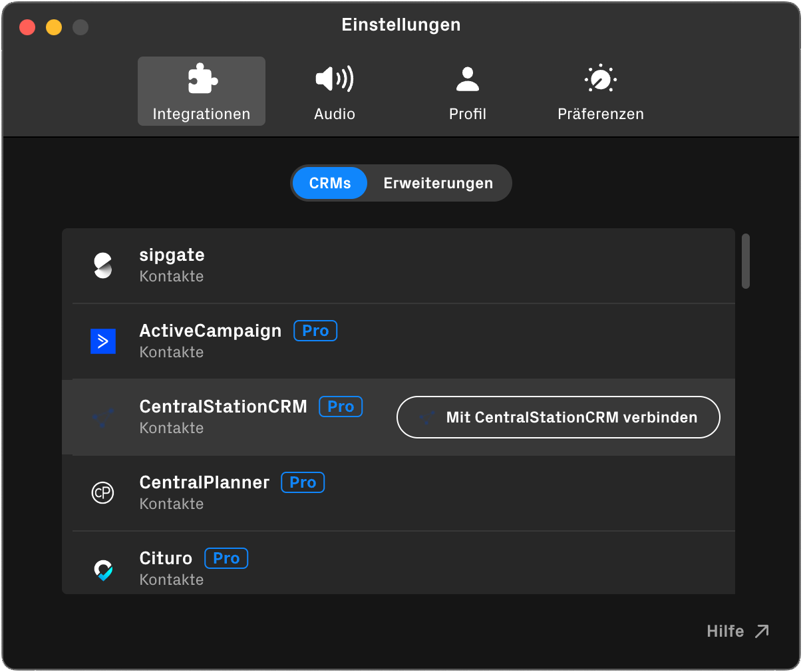
Task: Click the sipgate logo icon
Action: tap(103, 265)
